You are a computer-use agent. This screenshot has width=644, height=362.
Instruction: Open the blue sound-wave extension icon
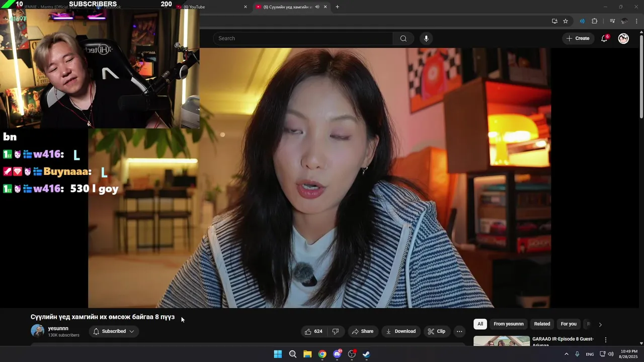[x=582, y=21]
